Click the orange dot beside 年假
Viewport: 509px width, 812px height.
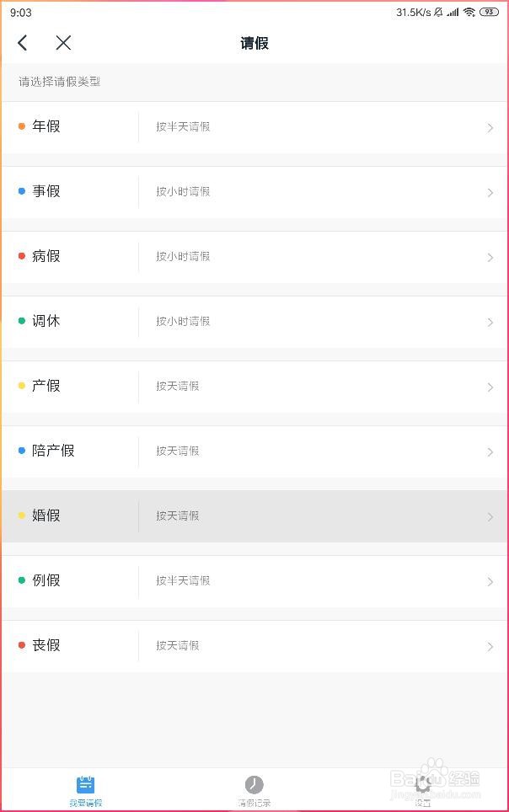coord(22,126)
